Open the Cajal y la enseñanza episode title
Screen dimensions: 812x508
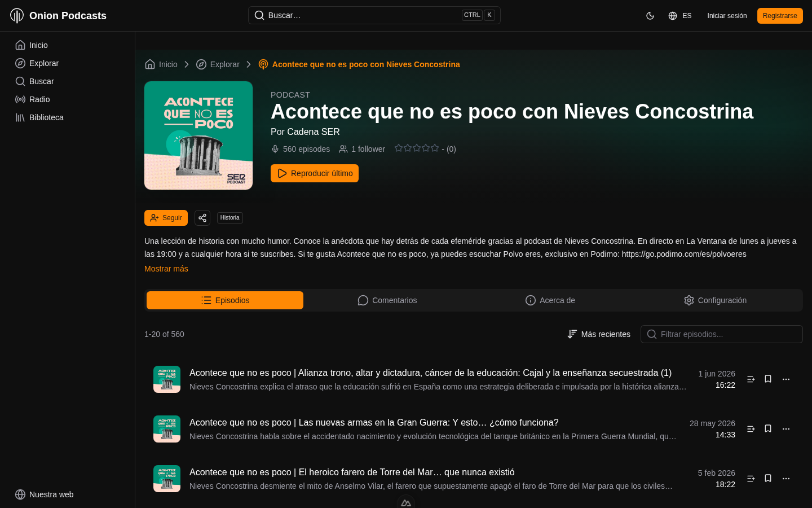(x=430, y=373)
